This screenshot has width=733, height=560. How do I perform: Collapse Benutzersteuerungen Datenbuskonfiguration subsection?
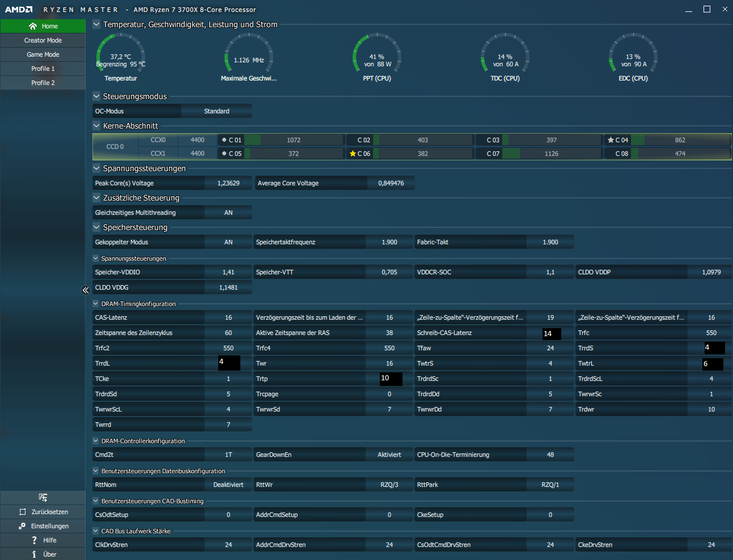[96, 471]
